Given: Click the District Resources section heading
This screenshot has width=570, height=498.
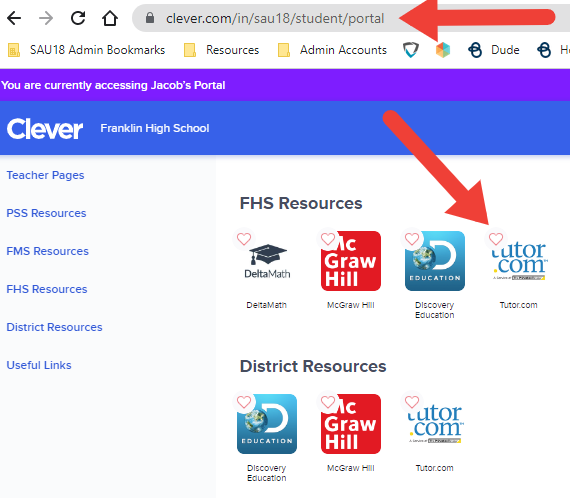Looking at the screenshot, I should [313, 366].
